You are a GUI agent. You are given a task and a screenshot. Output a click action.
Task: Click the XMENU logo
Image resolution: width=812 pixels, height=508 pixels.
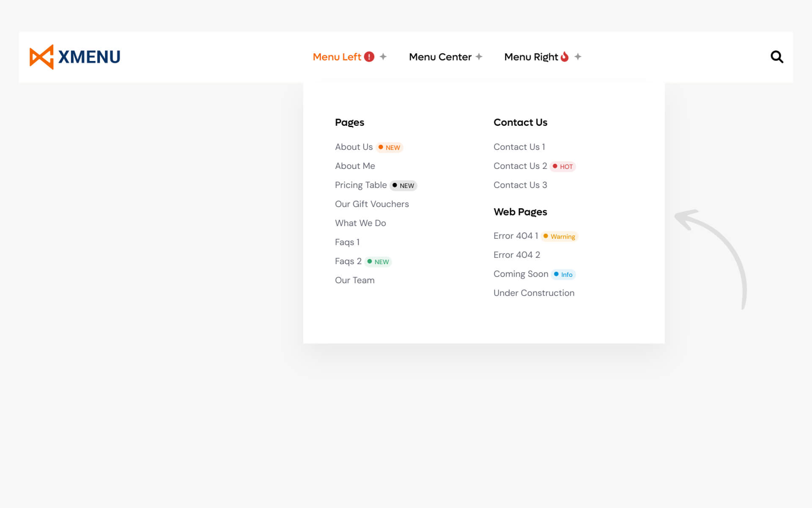click(75, 57)
